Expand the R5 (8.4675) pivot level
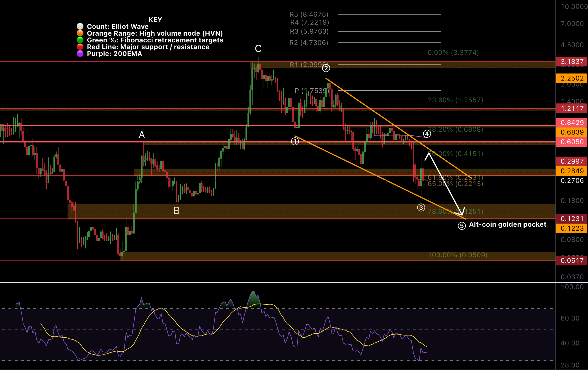Viewport: 588px width, 370px height. pos(309,14)
